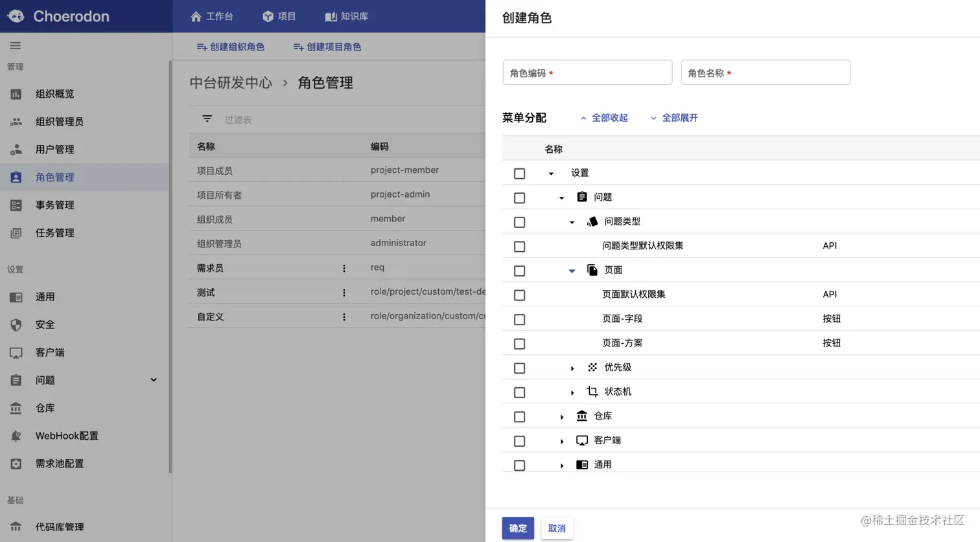Expand the 仓库 tree node
Image resolution: width=980 pixels, height=542 pixels.
point(561,416)
